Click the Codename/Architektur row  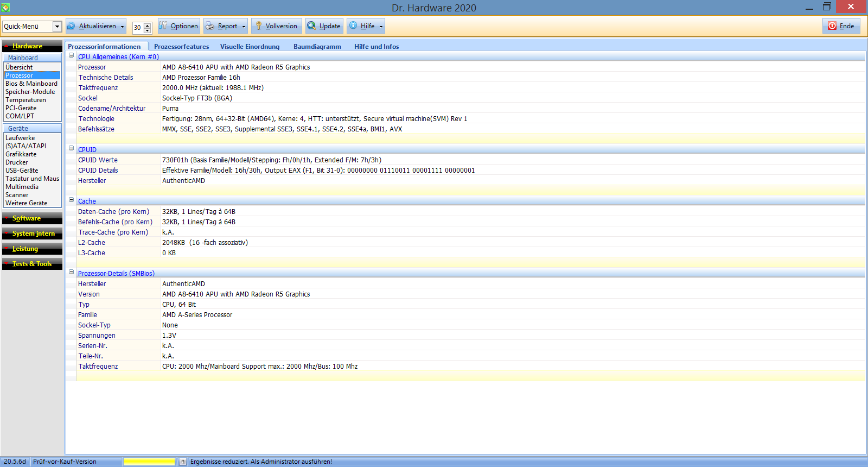click(470, 109)
